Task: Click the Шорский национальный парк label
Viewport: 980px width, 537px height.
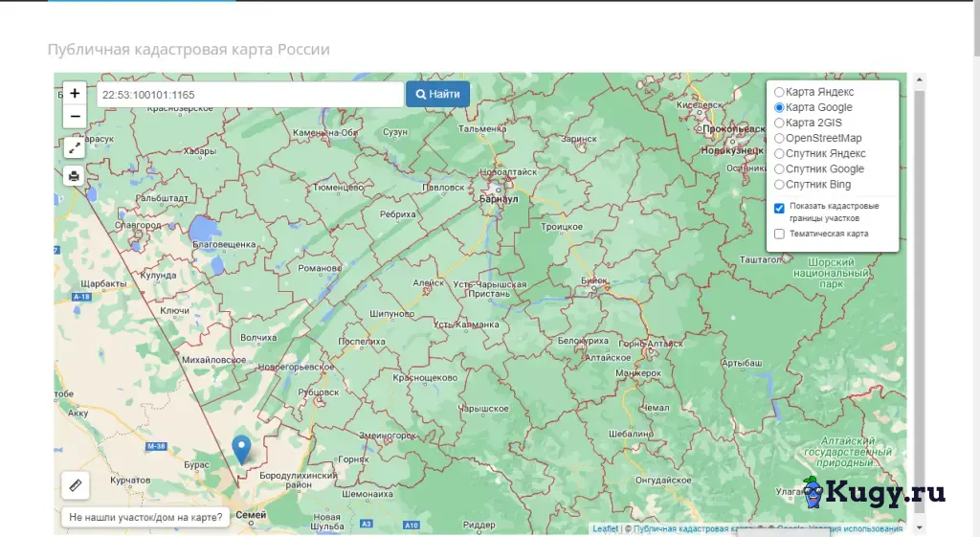Action: click(x=831, y=273)
